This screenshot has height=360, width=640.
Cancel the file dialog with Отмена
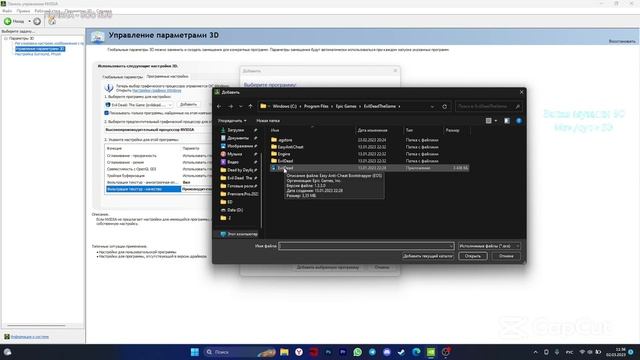point(506,256)
